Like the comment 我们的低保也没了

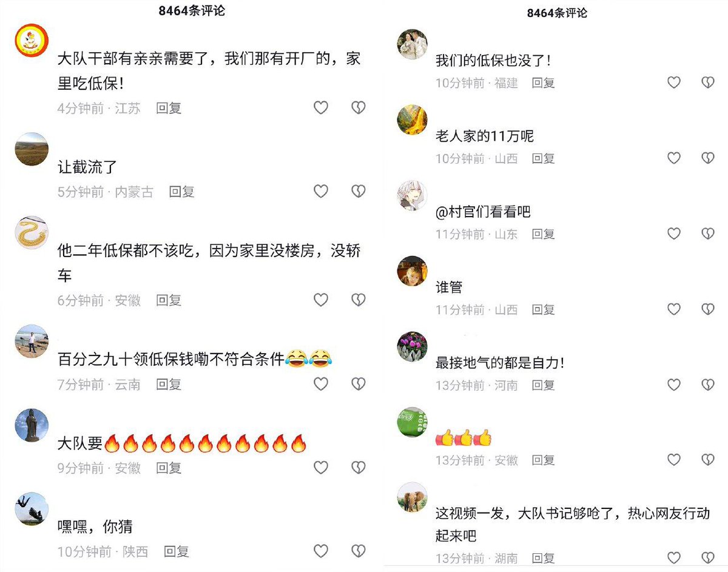click(674, 82)
